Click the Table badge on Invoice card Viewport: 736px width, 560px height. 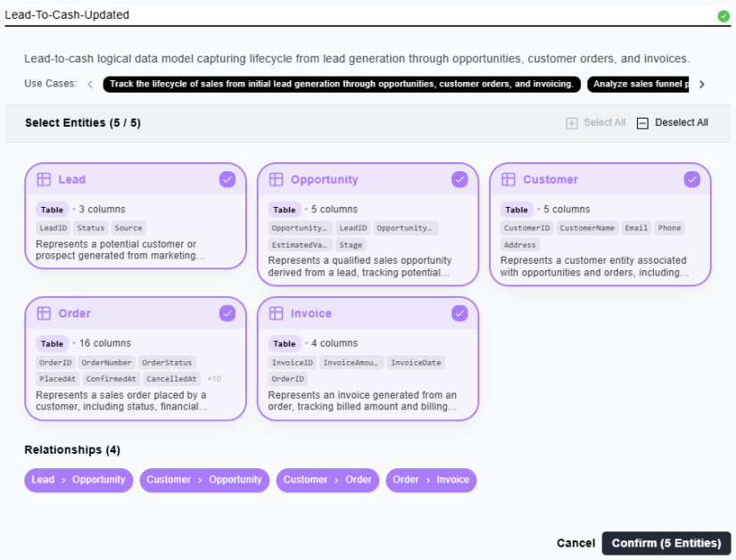[285, 344]
